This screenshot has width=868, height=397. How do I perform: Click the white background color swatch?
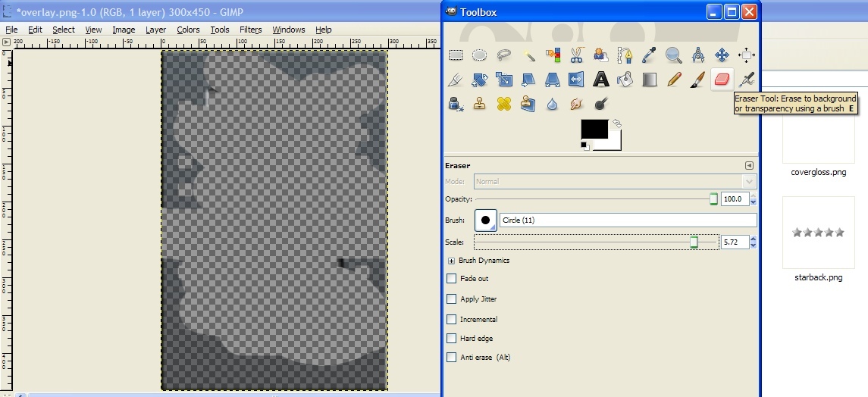613,142
